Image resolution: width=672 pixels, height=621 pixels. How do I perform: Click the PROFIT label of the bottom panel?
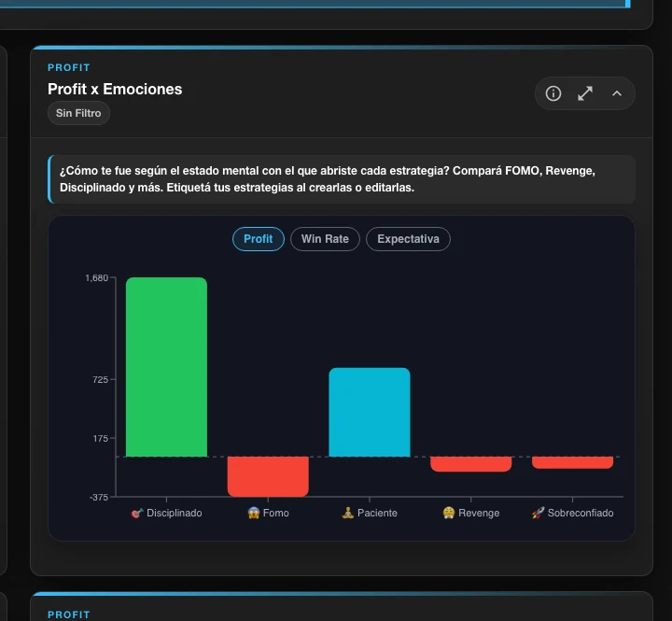pos(69,614)
